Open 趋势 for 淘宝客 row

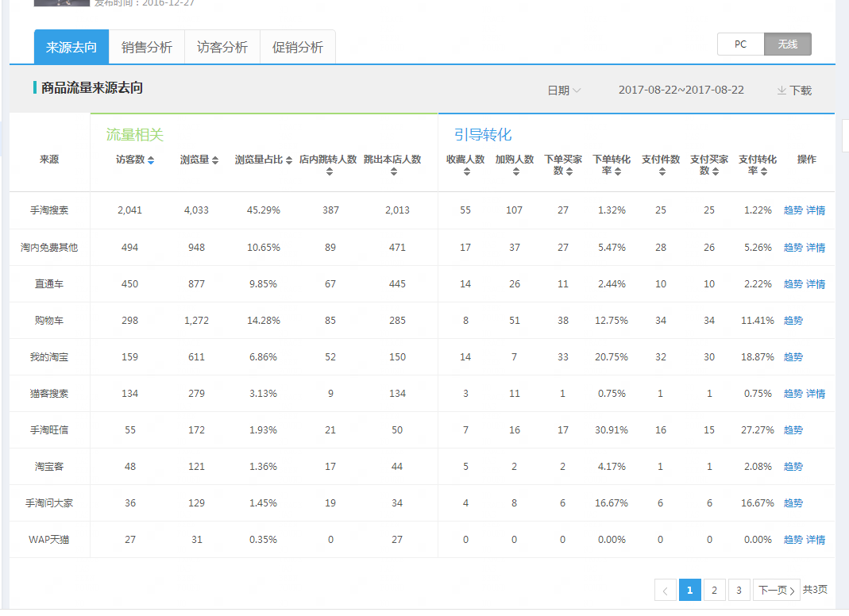coord(793,467)
